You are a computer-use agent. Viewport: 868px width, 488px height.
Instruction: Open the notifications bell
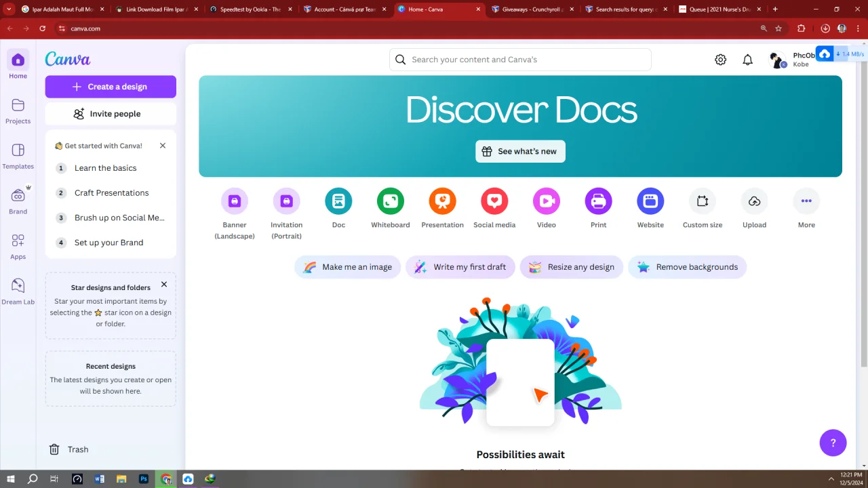pyautogui.click(x=747, y=60)
